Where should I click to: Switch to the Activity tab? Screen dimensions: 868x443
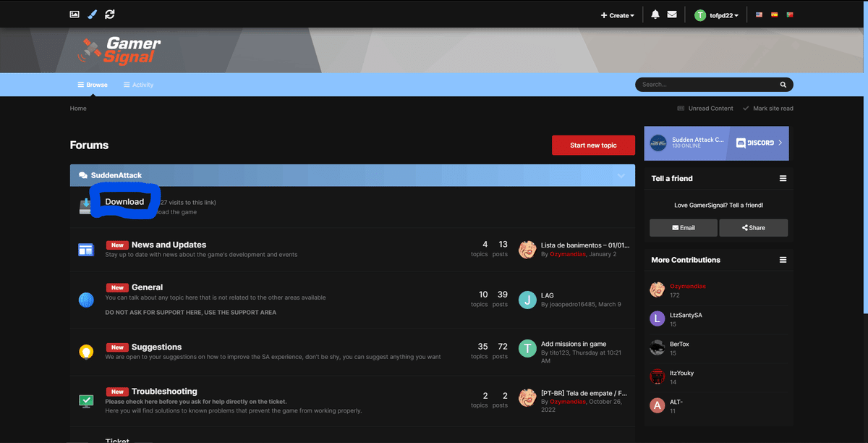click(138, 85)
